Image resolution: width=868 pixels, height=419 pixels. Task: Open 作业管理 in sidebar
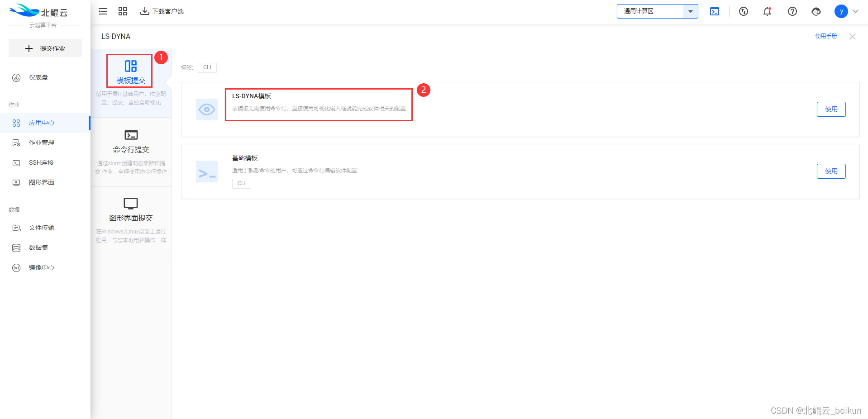tap(45, 143)
